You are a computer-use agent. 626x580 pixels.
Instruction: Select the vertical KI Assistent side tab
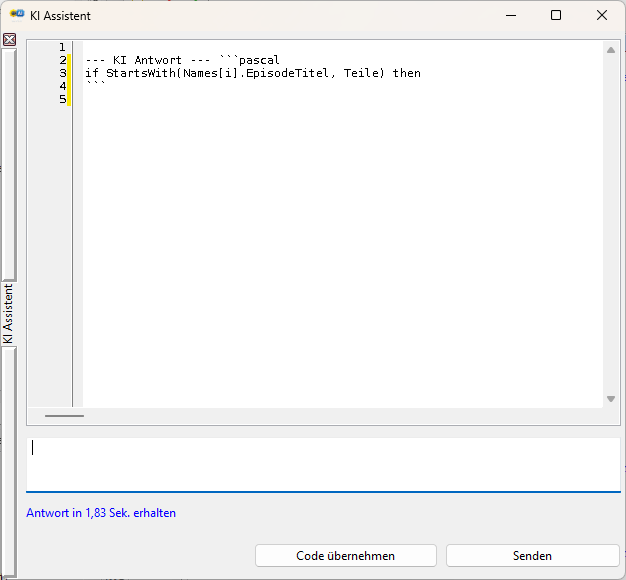(x=8, y=314)
